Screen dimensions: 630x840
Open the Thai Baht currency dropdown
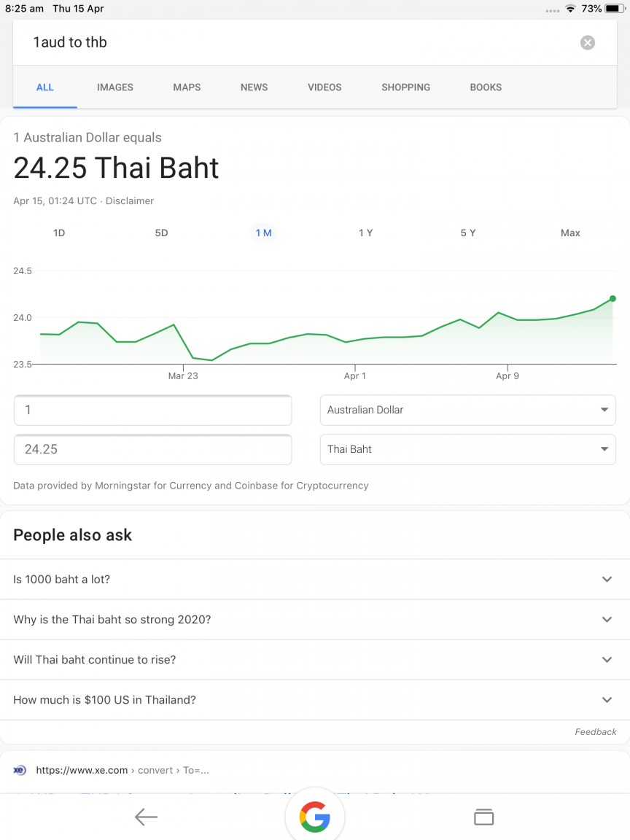tap(467, 449)
